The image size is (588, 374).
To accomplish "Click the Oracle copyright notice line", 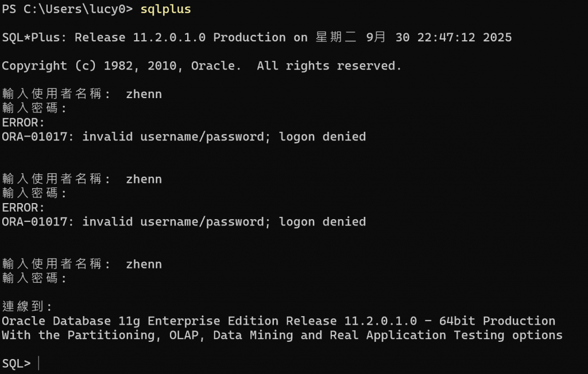I will pyautogui.click(x=202, y=66).
